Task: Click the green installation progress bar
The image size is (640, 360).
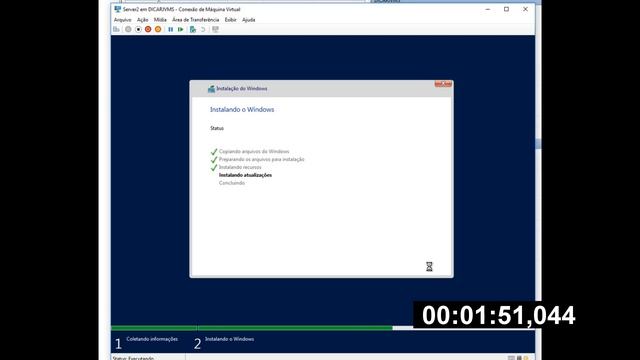Action: (251, 328)
